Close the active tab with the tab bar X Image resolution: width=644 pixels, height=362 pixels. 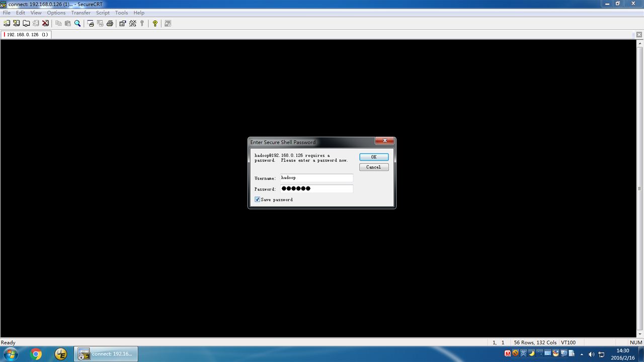639,35
